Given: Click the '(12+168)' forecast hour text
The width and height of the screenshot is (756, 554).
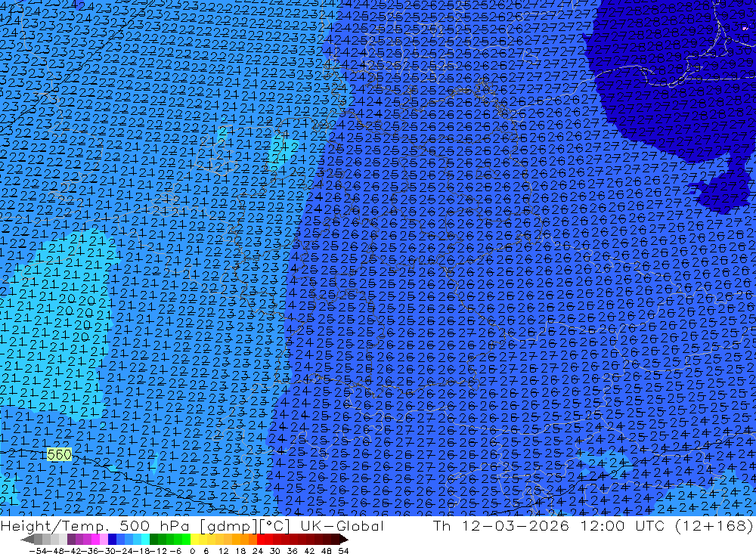Looking at the screenshot, I should (714, 525).
